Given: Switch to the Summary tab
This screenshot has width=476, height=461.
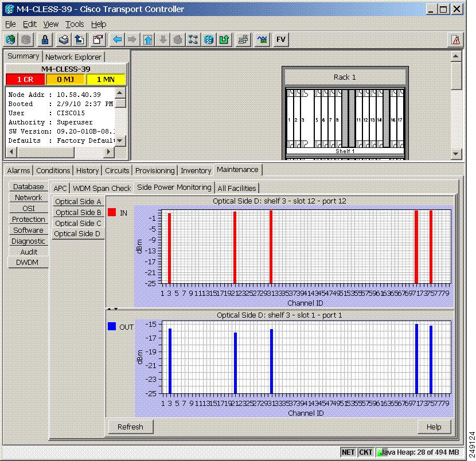Looking at the screenshot, I should pyautogui.click(x=24, y=56).
